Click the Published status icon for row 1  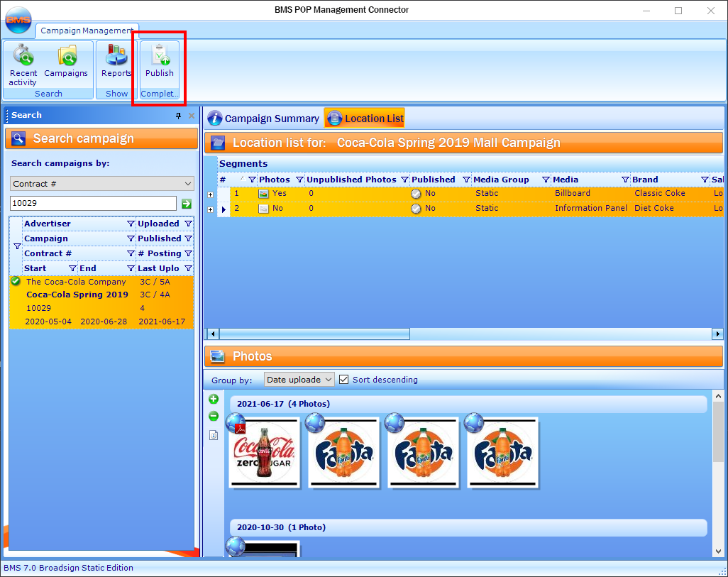click(416, 194)
